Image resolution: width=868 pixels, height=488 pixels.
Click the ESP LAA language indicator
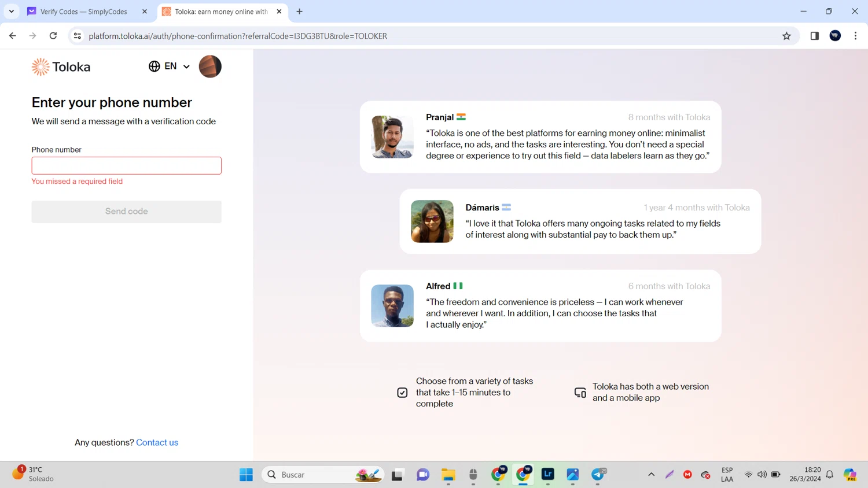click(727, 475)
